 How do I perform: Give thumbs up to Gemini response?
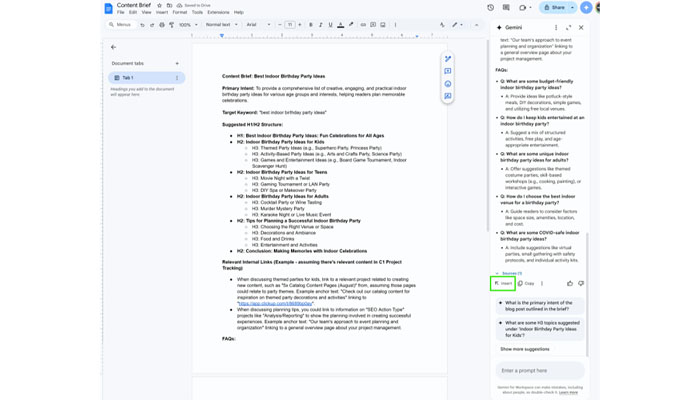point(570,283)
